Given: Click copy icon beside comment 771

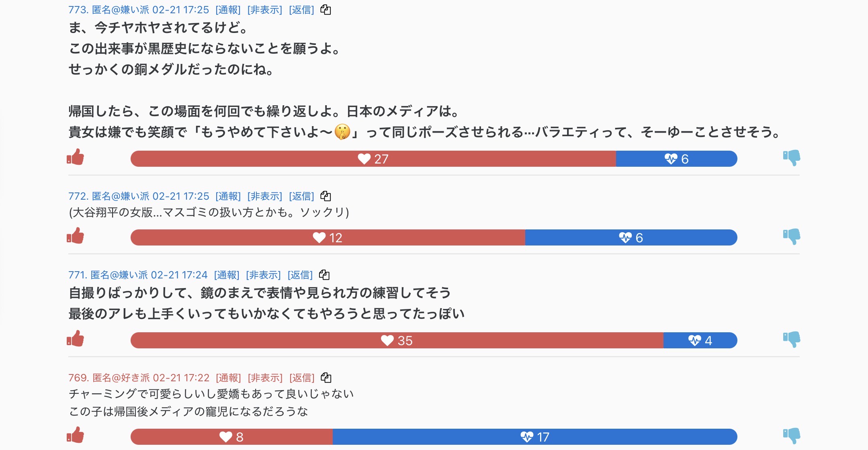Looking at the screenshot, I should click(x=324, y=275).
